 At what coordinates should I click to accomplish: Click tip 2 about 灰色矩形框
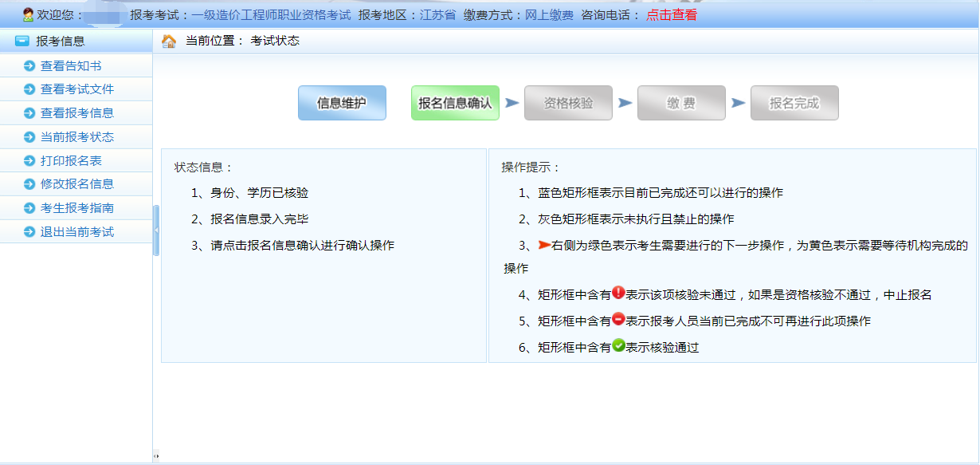pyautogui.click(x=626, y=219)
